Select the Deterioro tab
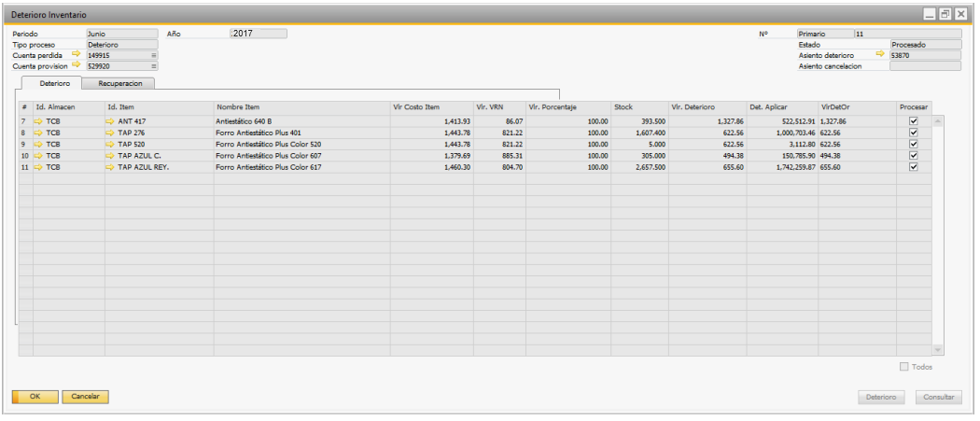Image resolution: width=980 pixels, height=421 pixels. tap(54, 83)
